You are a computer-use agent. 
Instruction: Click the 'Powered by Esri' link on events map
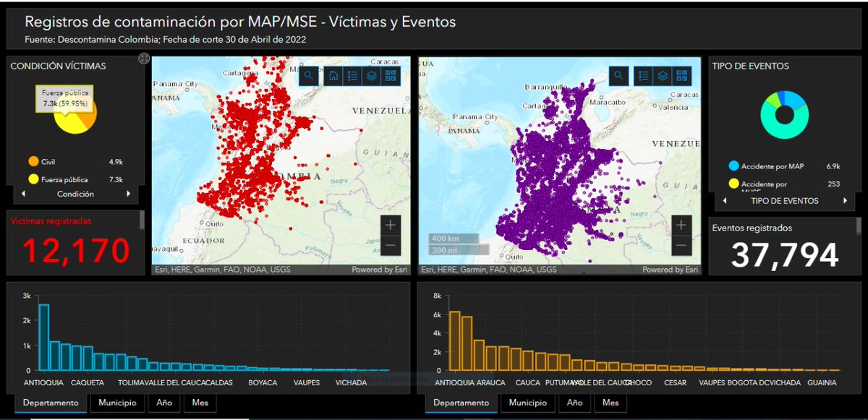(x=669, y=270)
